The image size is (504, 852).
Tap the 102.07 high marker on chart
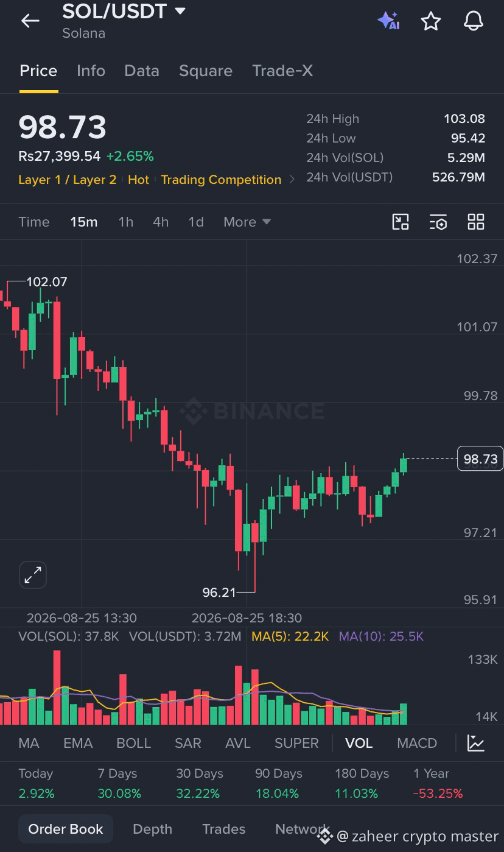coord(47,282)
